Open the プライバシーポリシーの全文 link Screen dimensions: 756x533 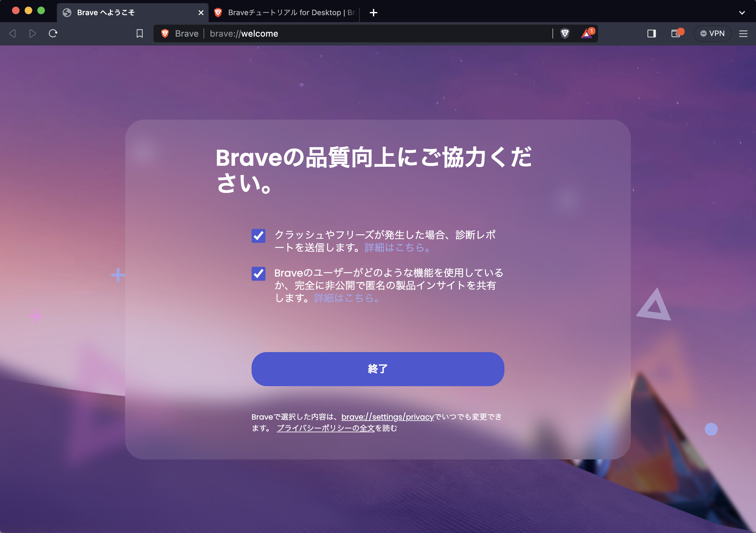(x=326, y=428)
